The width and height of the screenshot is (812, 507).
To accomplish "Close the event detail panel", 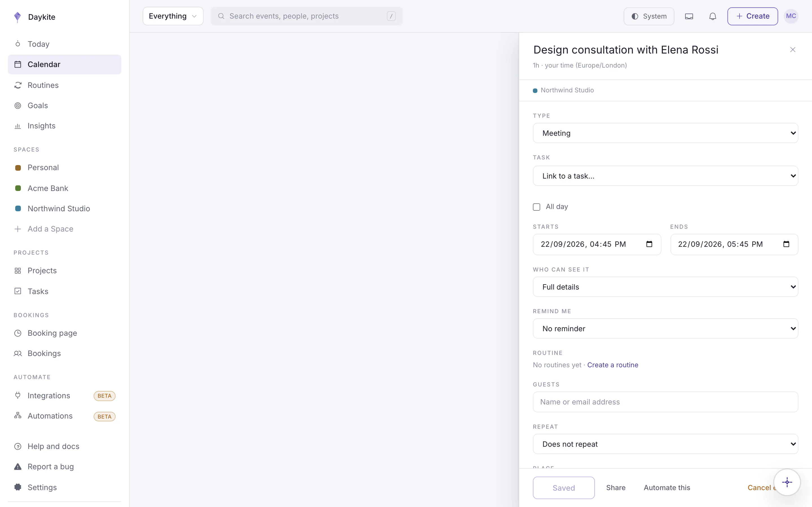I will [x=793, y=50].
